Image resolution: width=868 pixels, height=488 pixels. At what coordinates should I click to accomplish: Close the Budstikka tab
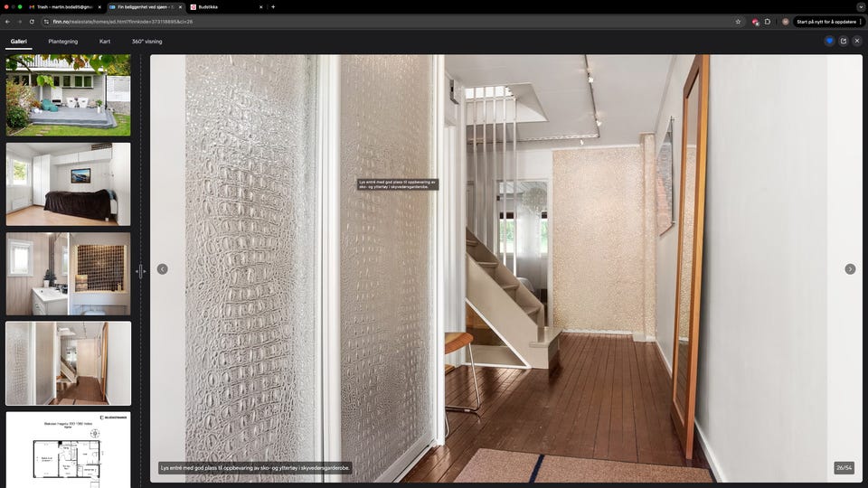(261, 7)
